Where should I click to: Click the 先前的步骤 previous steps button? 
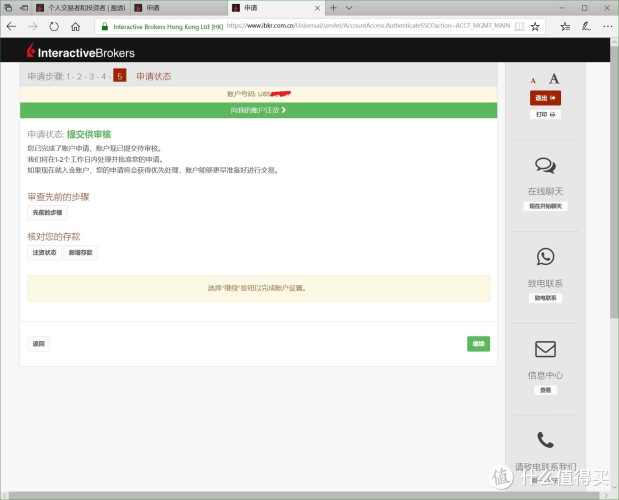point(47,212)
